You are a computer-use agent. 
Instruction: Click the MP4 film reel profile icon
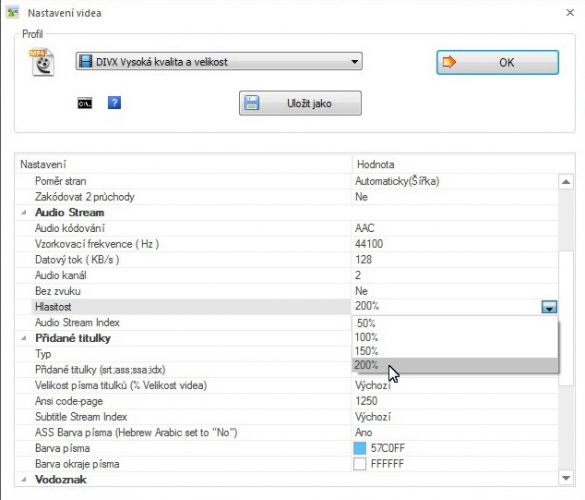click(42, 62)
